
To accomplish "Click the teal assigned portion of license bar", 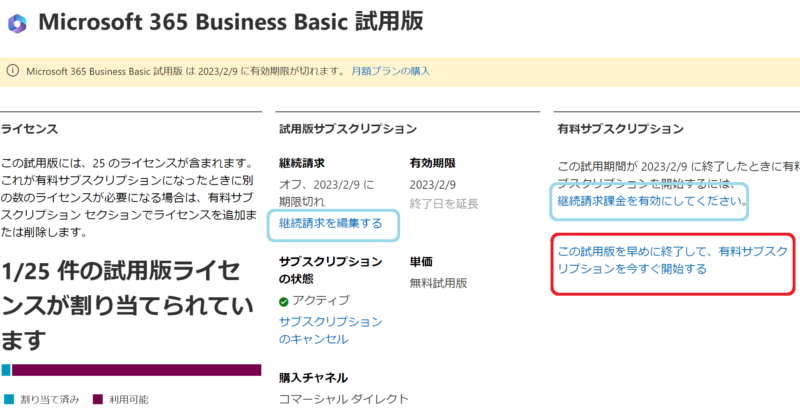I will 5,371.
